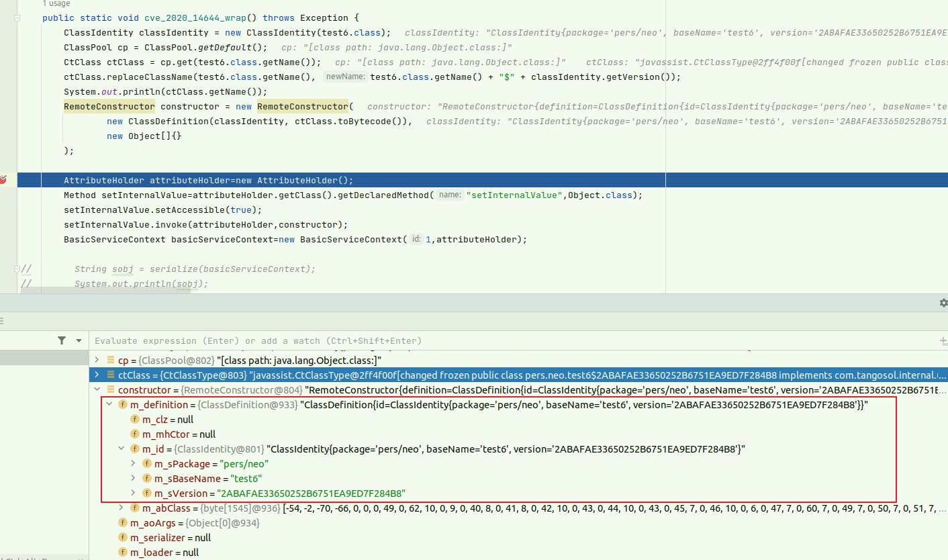Remove the breakpoint on the AttributeHolder line
This screenshot has width=948, height=560.
pyautogui.click(x=3, y=180)
